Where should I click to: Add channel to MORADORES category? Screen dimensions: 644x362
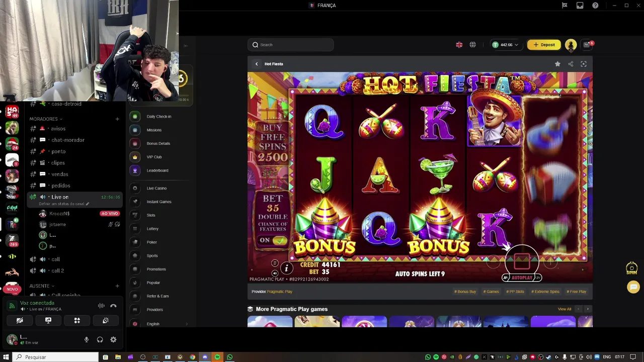pos(117,119)
